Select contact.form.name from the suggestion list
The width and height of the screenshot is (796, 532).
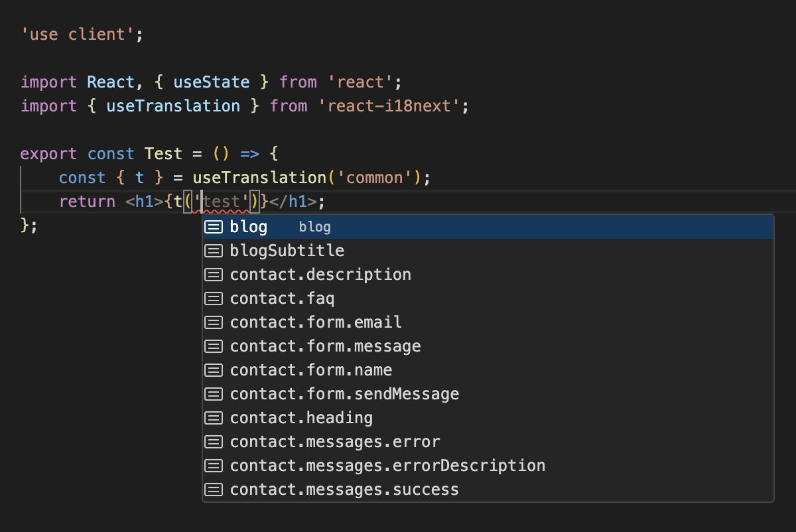tap(310, 370)
